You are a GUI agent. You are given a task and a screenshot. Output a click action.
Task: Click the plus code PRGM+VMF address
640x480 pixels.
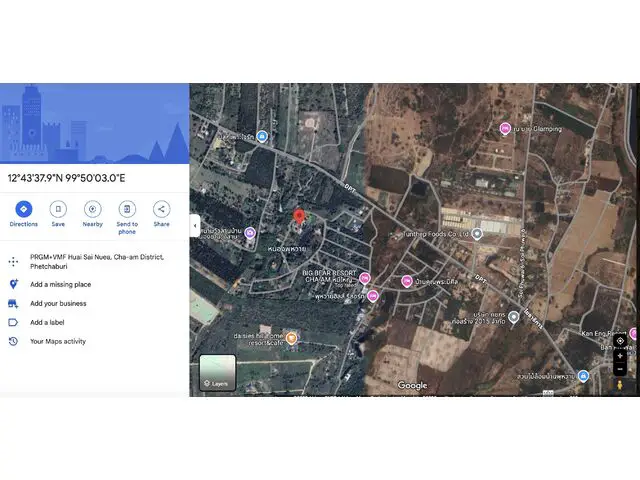pyautogui.click(x=96, y=261)
